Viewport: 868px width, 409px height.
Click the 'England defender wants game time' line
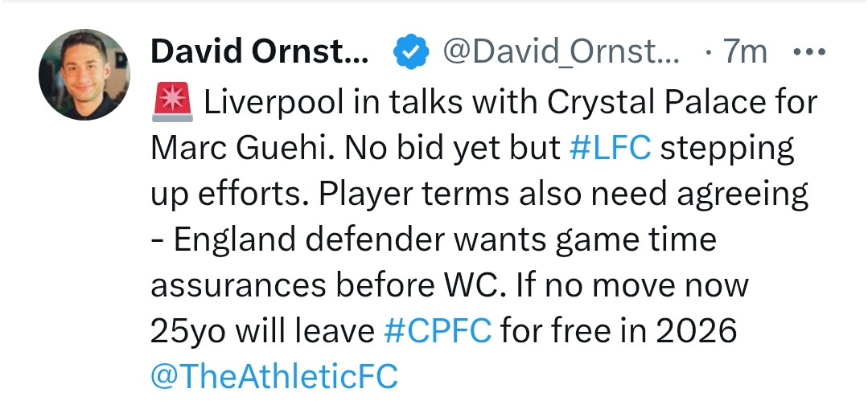[x=433, y=239]
